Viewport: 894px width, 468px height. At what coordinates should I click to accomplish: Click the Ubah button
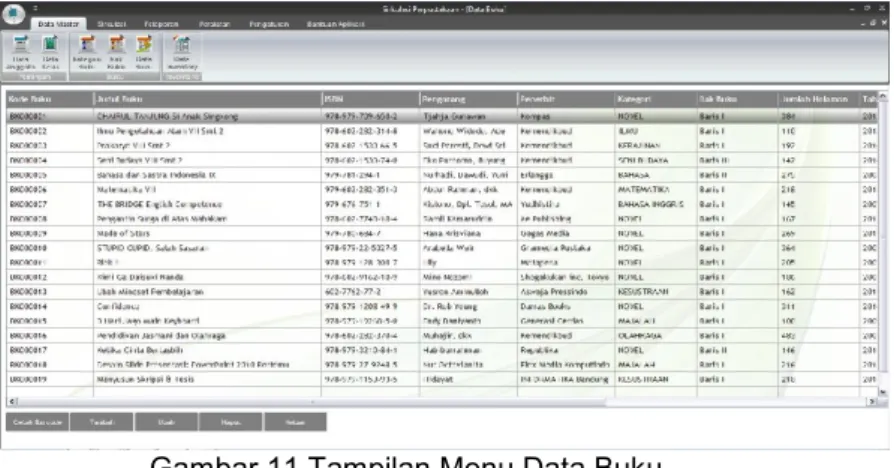pyautogui.click(x=166, y=422)
